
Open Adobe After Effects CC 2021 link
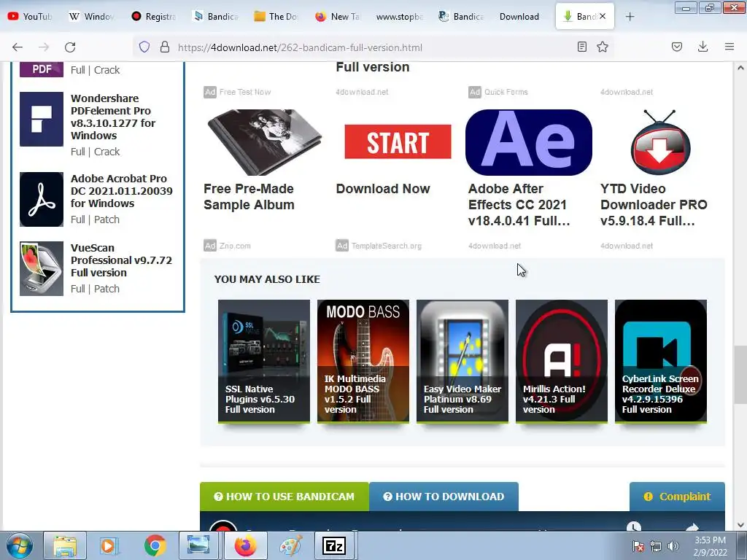coord(519,205)
